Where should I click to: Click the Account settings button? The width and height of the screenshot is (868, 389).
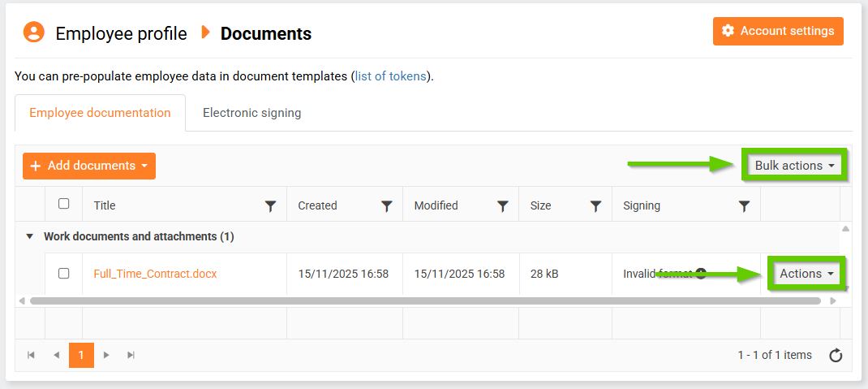pyautogui.click(x=778, y=31)
